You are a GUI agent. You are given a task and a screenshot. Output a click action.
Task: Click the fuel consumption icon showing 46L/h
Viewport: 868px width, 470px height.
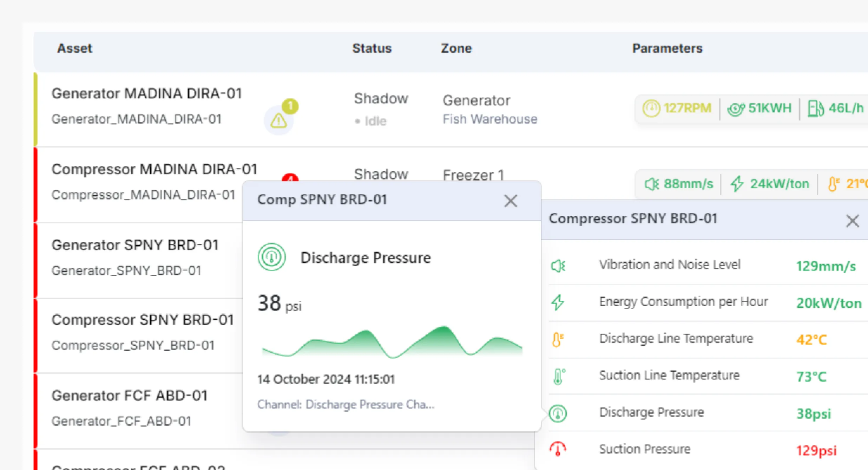pyautogui.click(x=815, y=109)
